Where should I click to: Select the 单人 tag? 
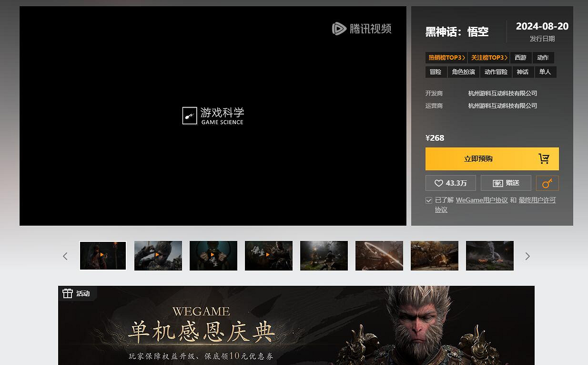[546, 72]
